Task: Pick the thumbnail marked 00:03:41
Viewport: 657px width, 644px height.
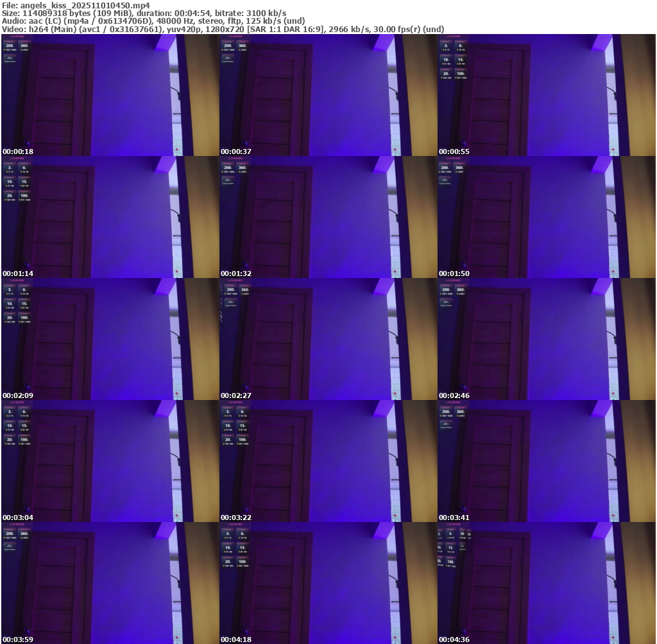Action: pos(547,461)
